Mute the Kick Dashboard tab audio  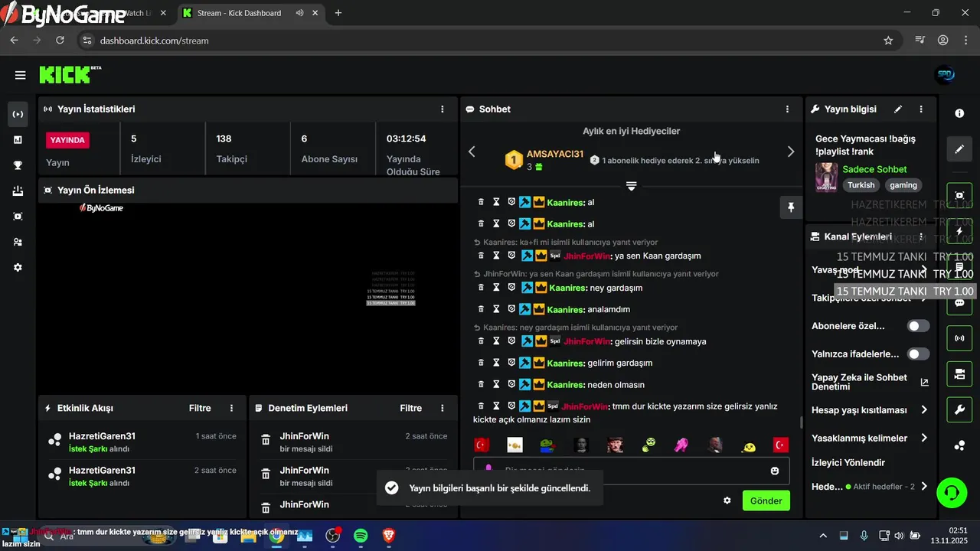point(299,13)
